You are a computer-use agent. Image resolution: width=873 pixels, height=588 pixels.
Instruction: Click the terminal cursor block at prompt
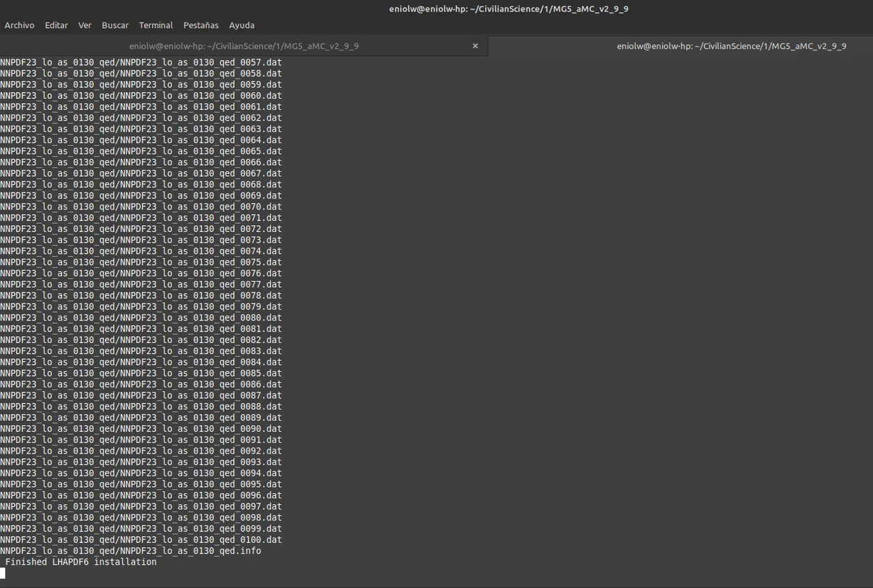click(x=3, y=573)
